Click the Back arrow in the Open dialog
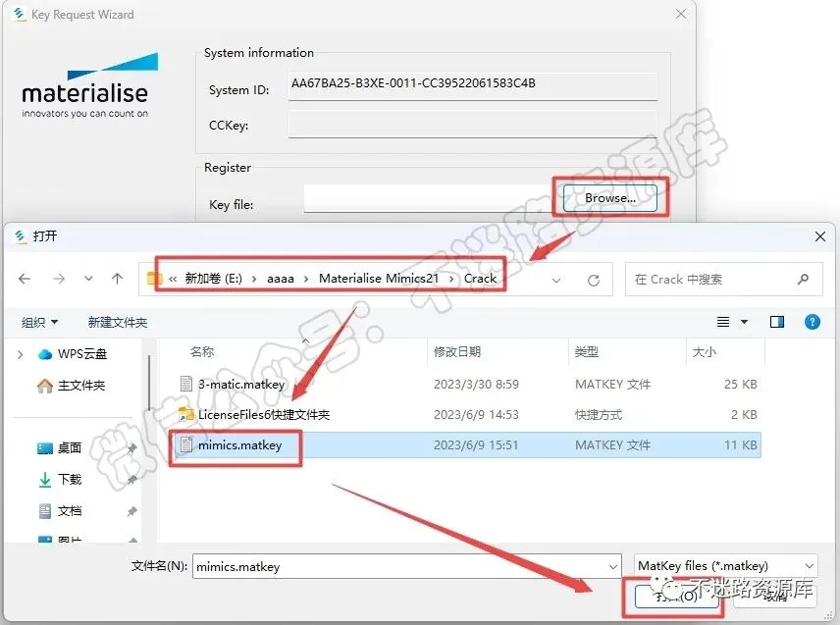 click(x=25, y=279)
